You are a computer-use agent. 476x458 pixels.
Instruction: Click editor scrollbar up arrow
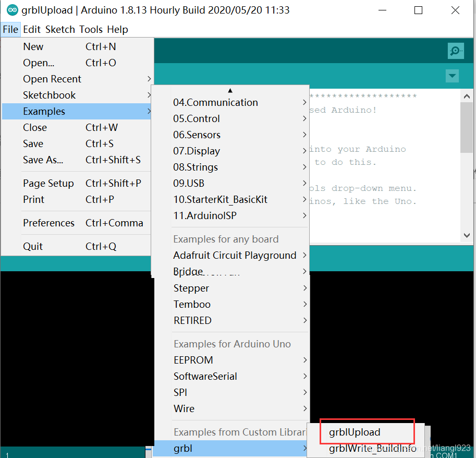(x=467, y=97)
